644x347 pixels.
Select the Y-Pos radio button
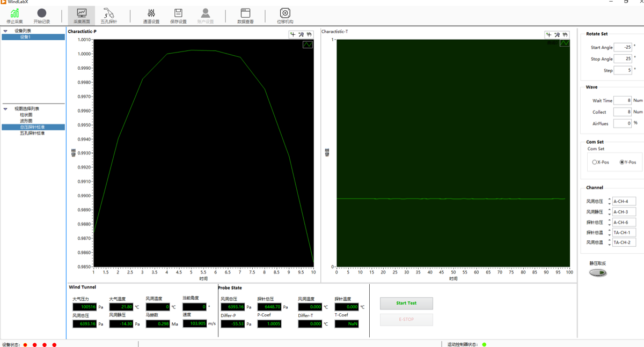coord(622,162)
